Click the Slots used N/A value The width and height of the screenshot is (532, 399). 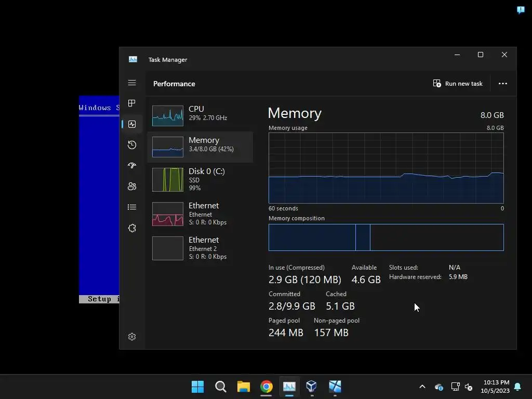tap(454, 268)
